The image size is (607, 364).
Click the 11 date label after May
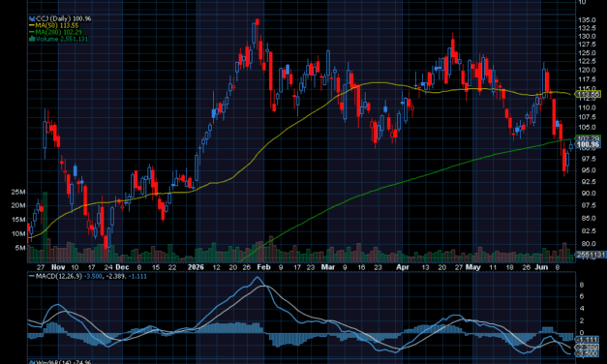493,267
